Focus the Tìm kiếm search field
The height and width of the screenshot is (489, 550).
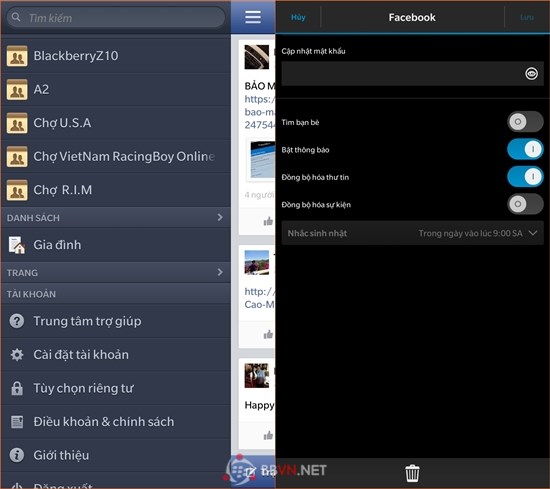tap(116, 18)
